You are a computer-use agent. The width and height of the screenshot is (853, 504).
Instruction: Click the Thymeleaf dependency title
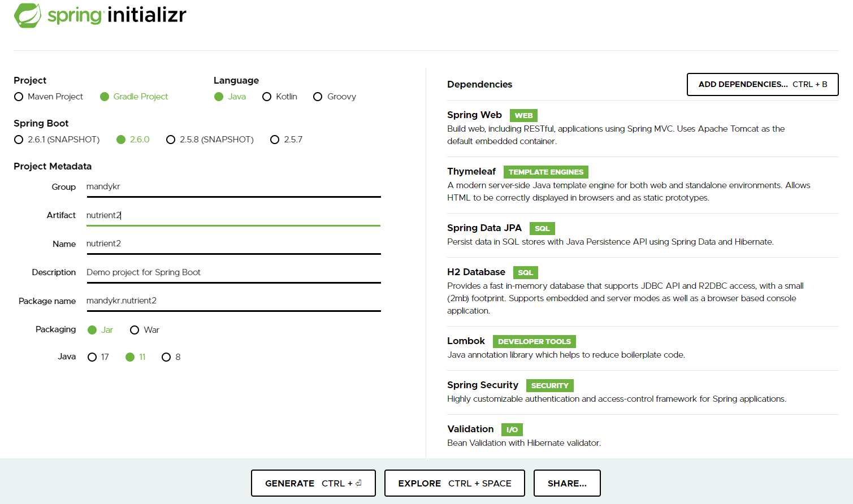471,171
